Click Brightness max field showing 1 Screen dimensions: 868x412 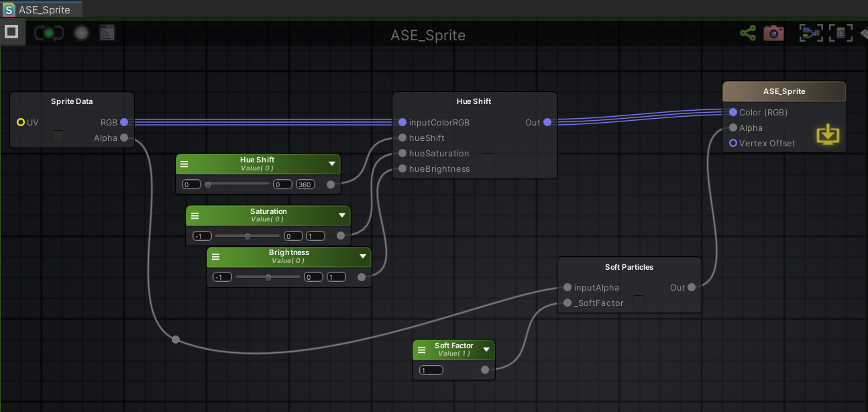[337, 277]
